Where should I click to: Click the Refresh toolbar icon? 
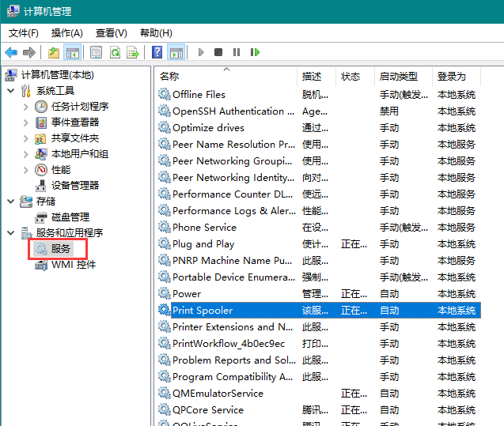click(115, 52)
